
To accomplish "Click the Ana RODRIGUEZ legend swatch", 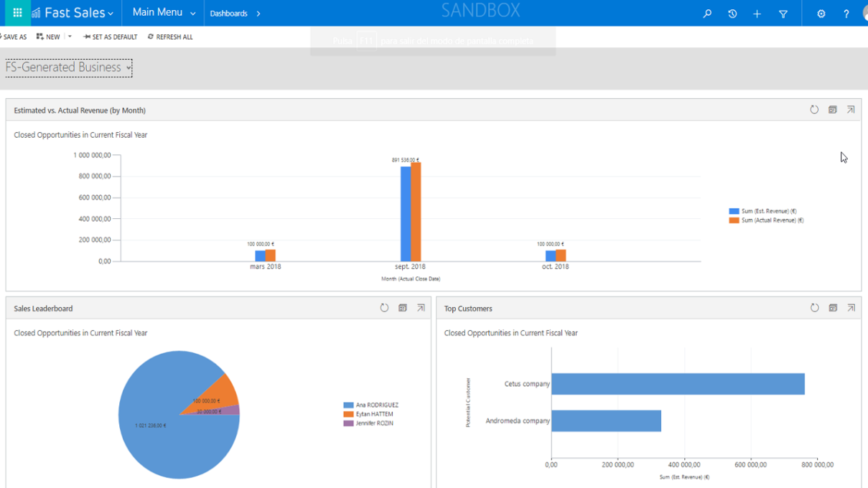I will click(x=348, y=405).
